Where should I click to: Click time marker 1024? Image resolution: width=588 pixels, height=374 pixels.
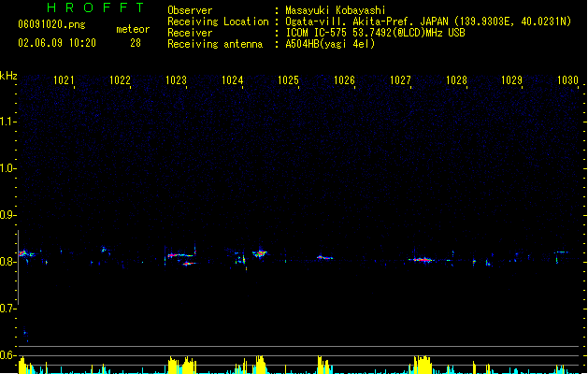click(232, 80)
